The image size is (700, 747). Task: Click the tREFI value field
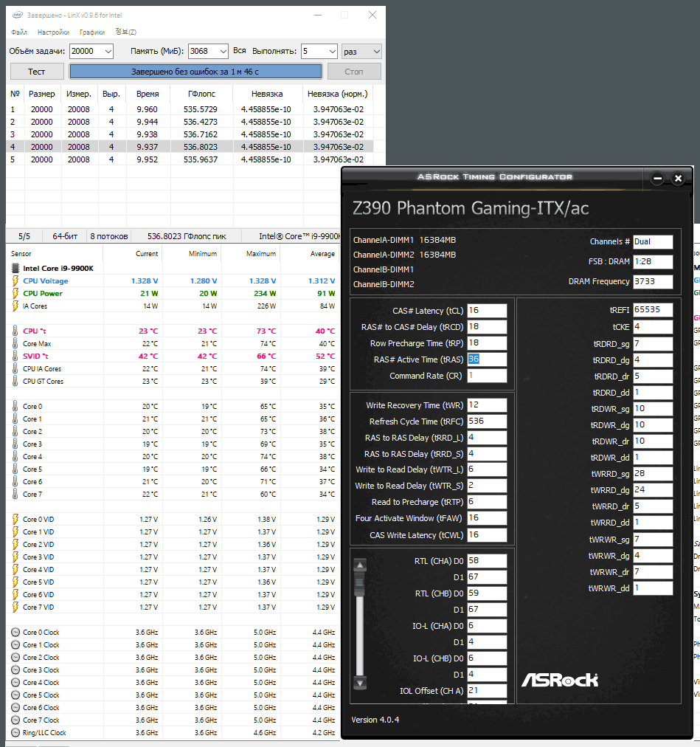(x=652, y=310)
